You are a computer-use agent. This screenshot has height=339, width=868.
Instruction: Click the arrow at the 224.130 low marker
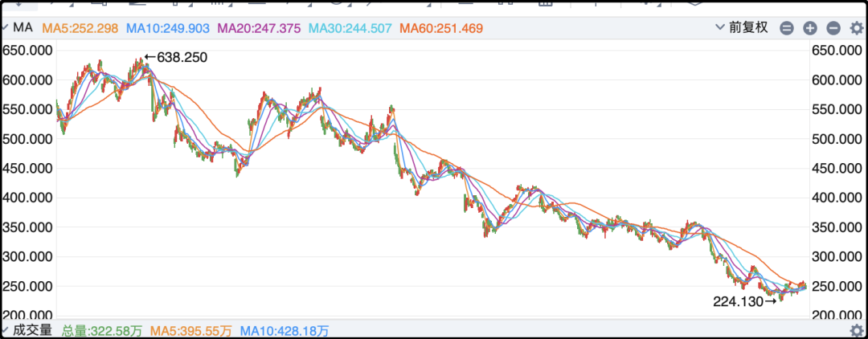pyautogui.click(x=771, y=301)
